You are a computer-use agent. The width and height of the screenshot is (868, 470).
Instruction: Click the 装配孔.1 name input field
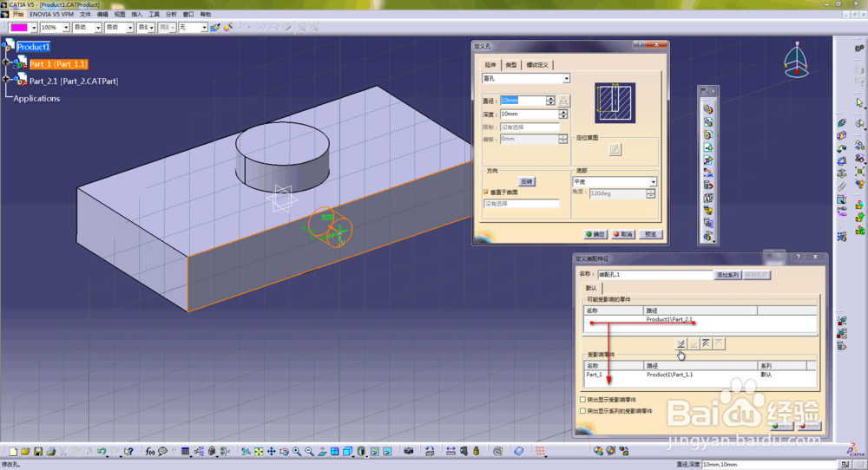point(654,275)
